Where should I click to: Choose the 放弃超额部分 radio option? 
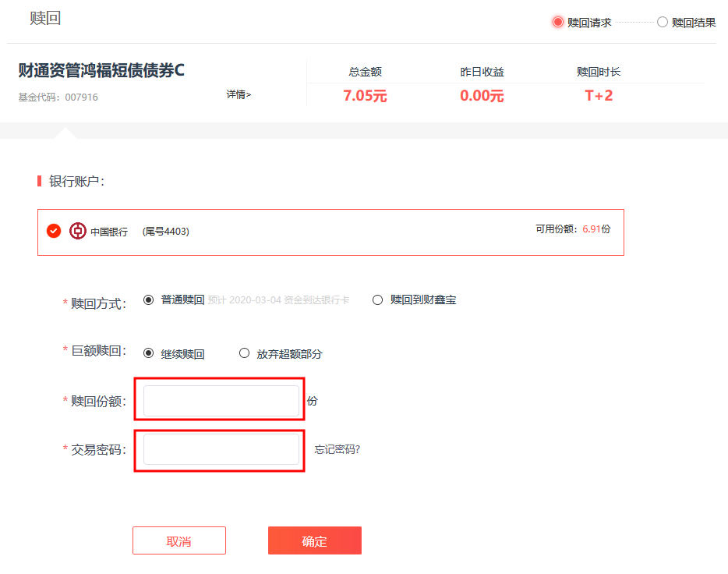coord(244,353)
